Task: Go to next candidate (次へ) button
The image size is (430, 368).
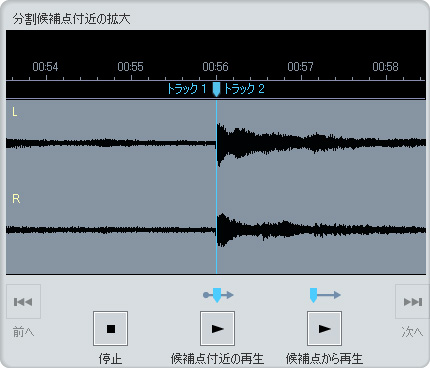Action: point(412,302)
